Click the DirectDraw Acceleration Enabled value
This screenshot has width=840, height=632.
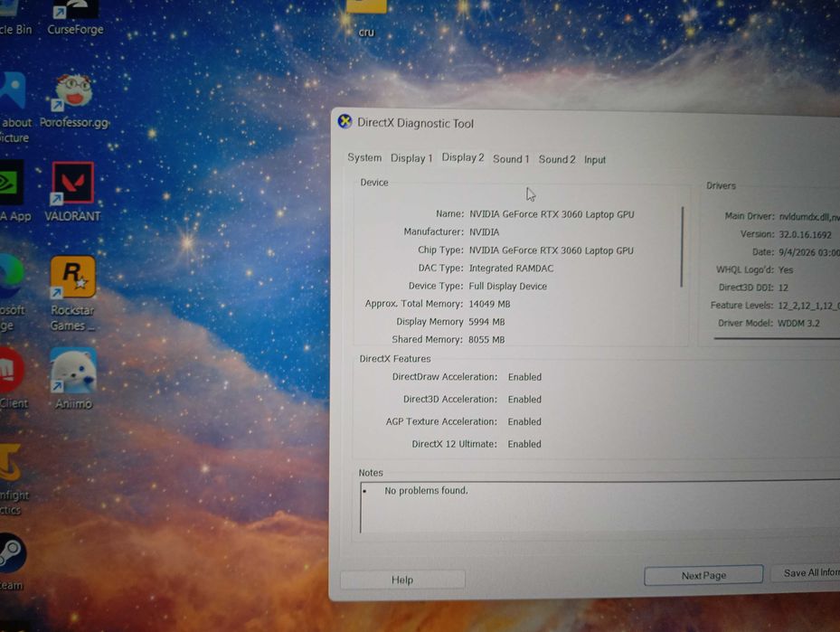click(524, 377)
